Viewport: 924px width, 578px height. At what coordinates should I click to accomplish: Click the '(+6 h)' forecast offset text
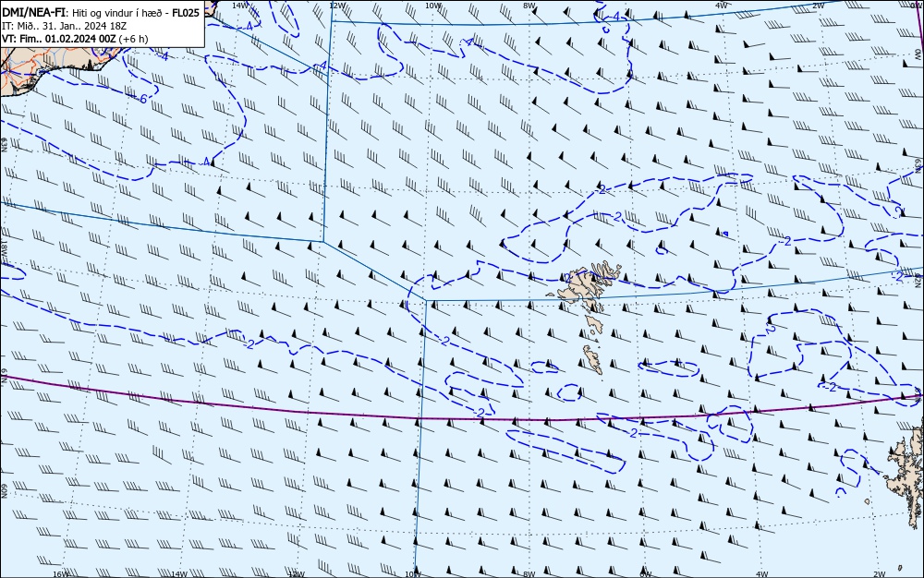point(133,39)
